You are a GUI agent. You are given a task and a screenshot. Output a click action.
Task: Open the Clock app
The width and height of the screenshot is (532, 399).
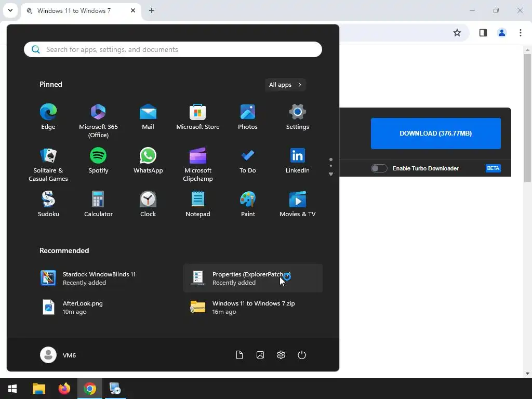pyautogui.click(x=148, y=204)
